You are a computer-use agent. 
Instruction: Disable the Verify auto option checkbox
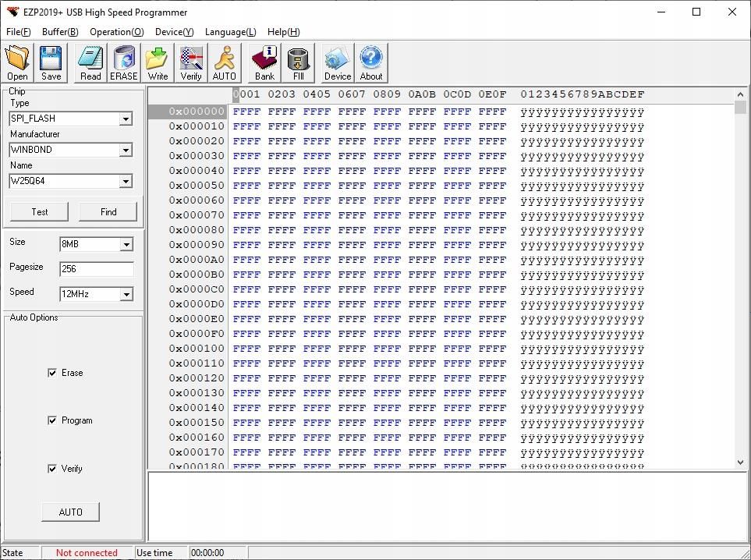click(52, 469)
